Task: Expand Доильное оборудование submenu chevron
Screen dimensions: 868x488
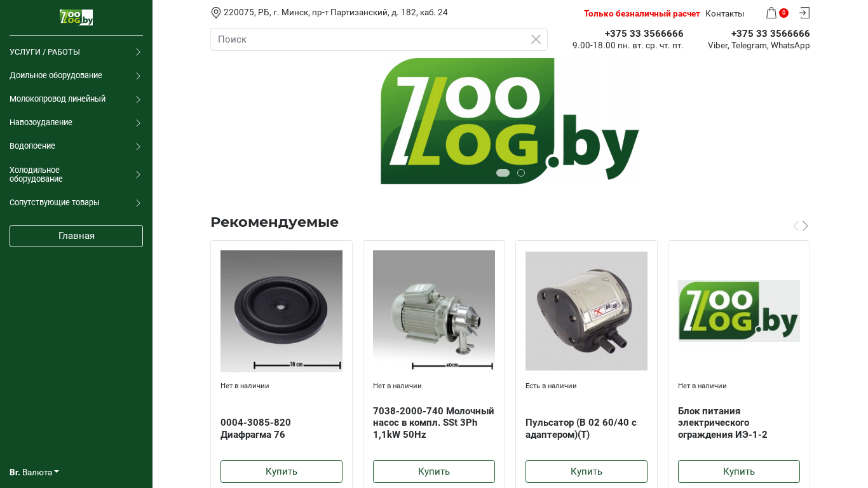Action: pyautogui.click(x=138, y=76)
